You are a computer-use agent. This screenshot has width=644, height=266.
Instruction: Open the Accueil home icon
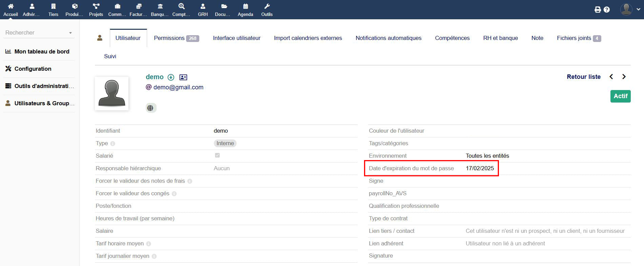(11, 6)
